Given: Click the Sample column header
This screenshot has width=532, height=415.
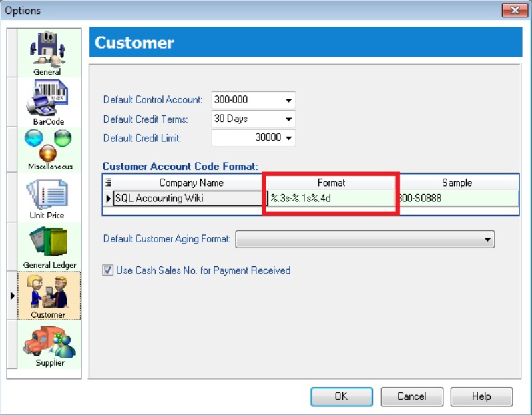Looking at the screenshot, I should [457, 183].
